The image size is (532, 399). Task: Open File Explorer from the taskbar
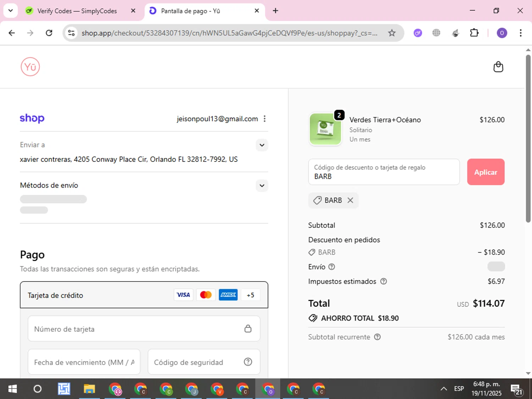[x=89, y=389]
